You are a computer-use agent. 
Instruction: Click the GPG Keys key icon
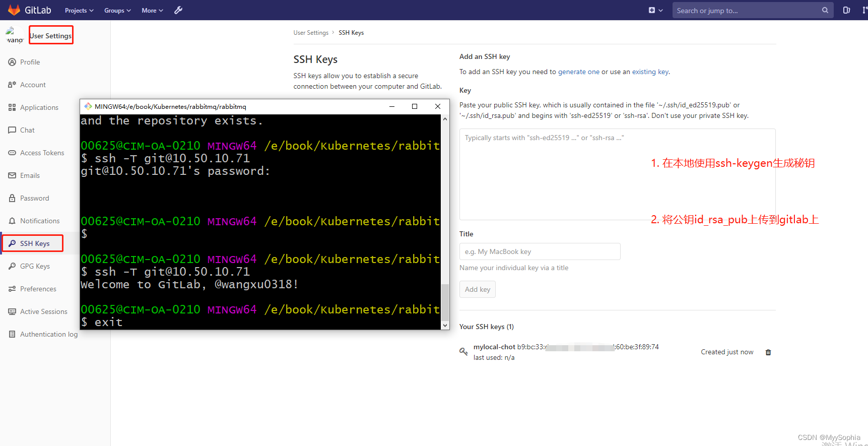pos(12,266)
